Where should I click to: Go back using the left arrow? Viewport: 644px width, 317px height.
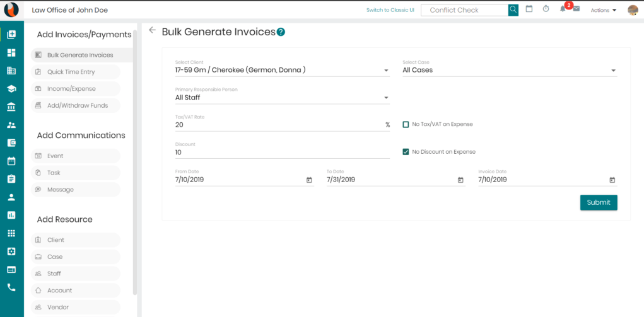point(153,30)
